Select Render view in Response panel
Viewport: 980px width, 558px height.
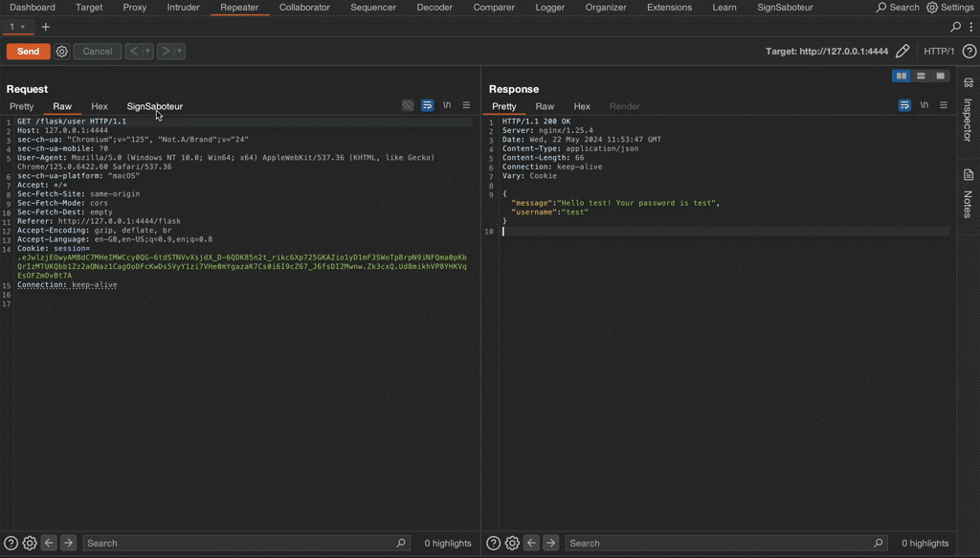[x=624, y=106]
